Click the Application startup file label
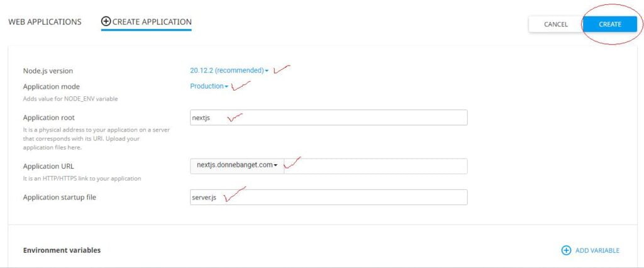 (x=60, y=198)
